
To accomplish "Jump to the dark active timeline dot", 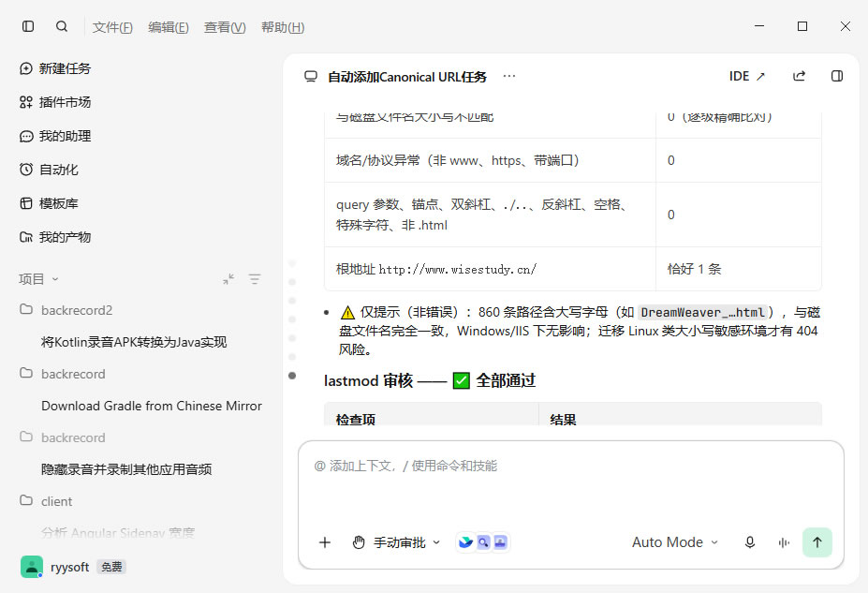I will coord(292,376).
